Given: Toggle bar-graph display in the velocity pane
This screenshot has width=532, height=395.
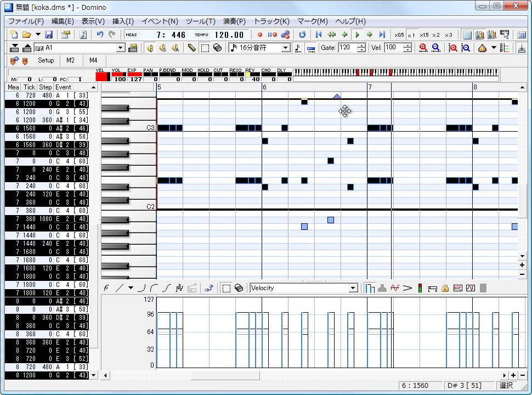Looking at the screenshot, I should click(x=370, y=287).
